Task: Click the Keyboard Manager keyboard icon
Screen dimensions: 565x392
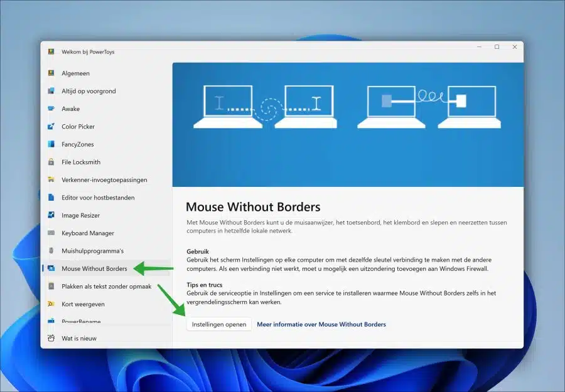Action: (51, 233)
